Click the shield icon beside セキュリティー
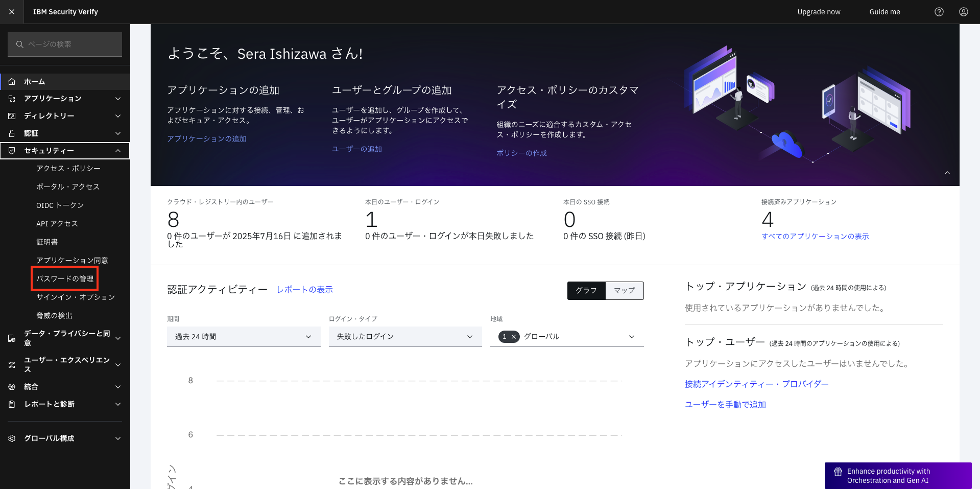Screen dimensions: 980x489 [x=12, y=151]
